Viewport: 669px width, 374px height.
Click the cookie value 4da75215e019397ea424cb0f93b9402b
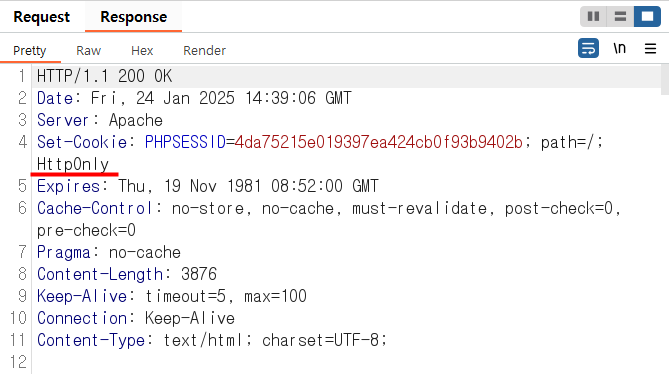(x=378, y=142)
